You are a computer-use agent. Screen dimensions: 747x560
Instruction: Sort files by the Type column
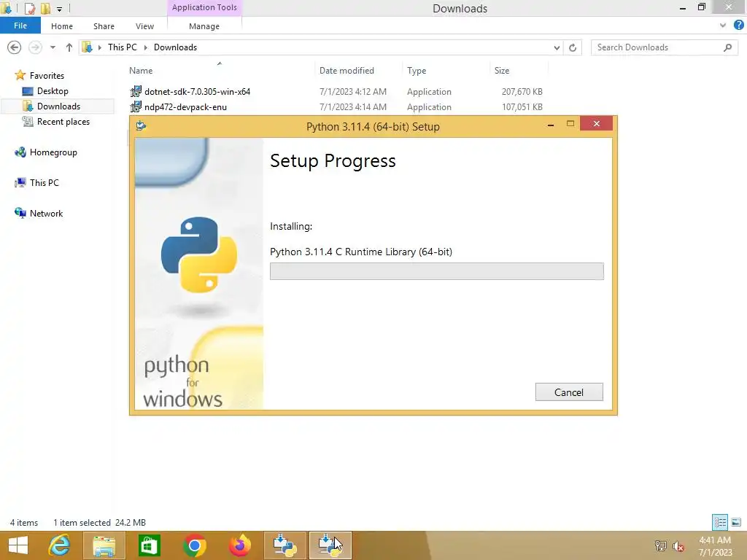coord(417,71)
